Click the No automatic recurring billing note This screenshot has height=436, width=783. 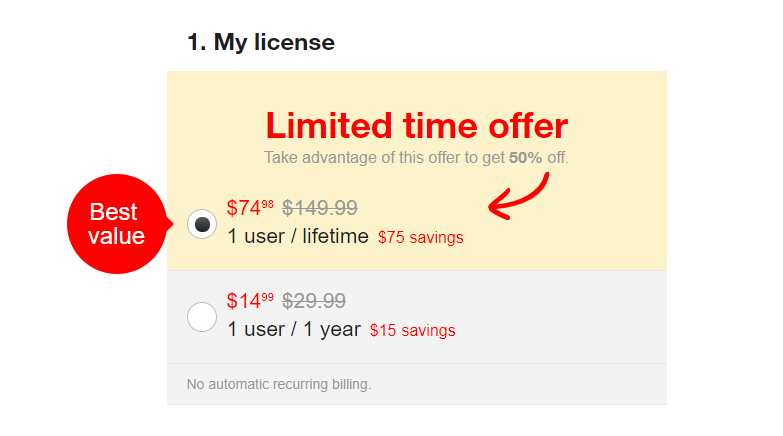(x=279, y=384)
